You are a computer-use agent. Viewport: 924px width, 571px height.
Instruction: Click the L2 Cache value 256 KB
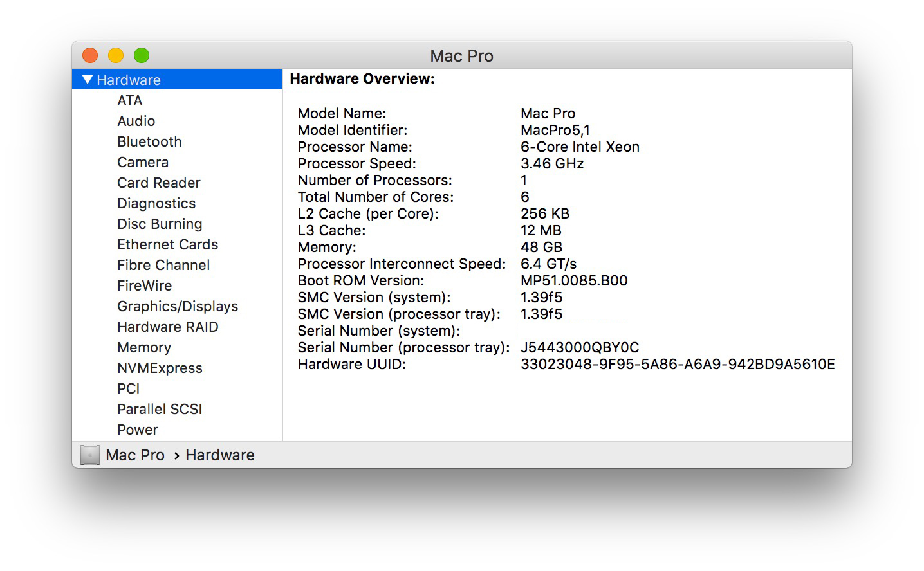click(545, 214)
